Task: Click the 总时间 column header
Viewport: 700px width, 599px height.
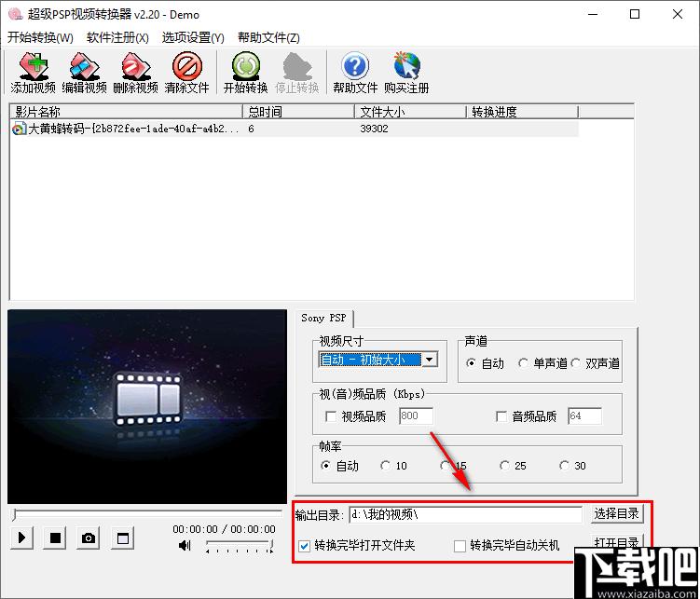Action: coord(298,112)
